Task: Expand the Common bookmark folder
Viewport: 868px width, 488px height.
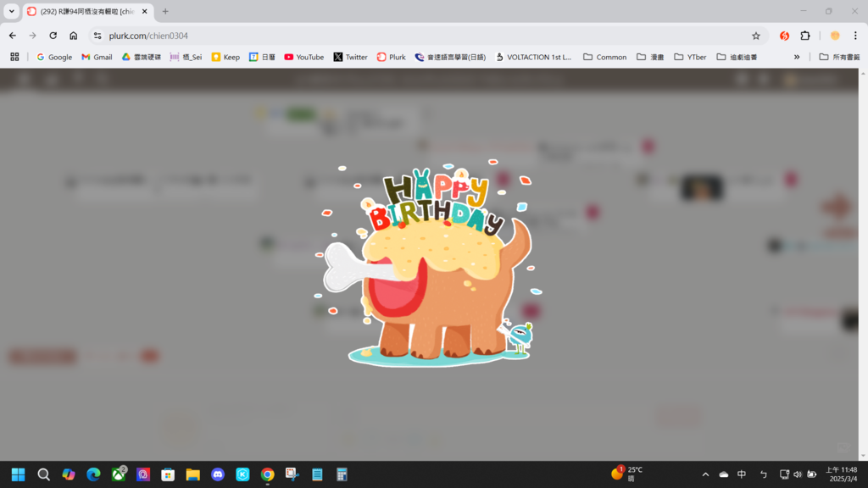Action: (605, 57)
